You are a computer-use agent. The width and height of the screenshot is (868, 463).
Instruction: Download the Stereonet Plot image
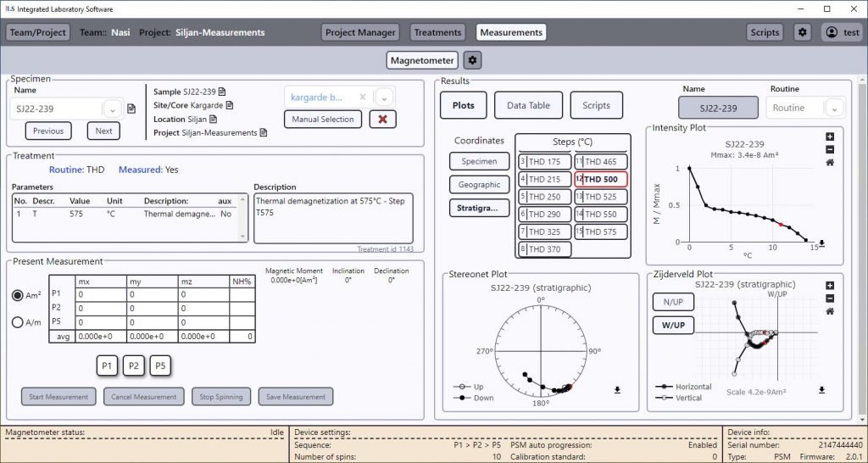click(x=617, y=390)
